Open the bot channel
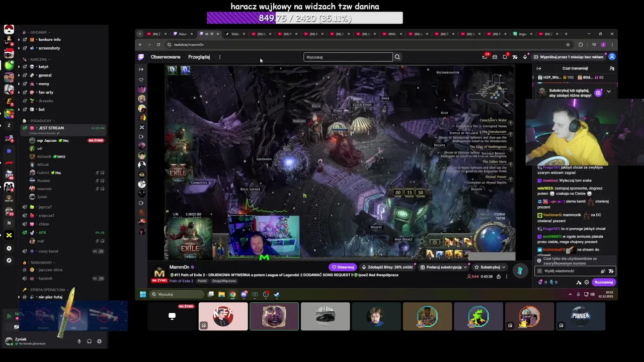This screenshot has height=362, width=644. click(x=41, y=109)
